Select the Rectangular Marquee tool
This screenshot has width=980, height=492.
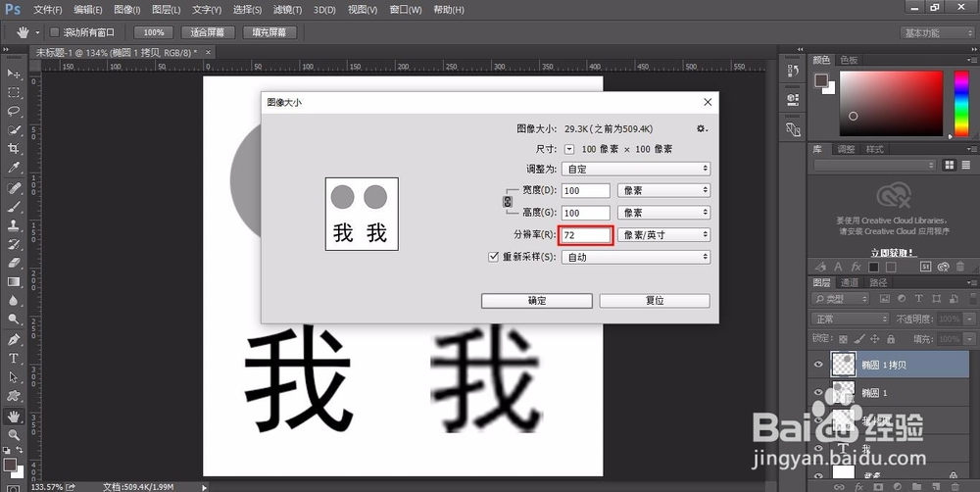[13, 92]
